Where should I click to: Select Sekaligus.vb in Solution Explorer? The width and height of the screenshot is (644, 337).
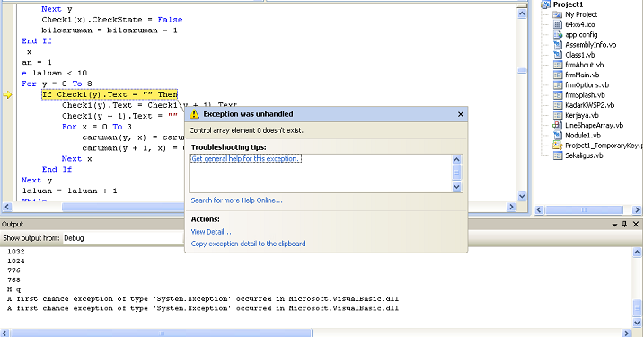584,155
